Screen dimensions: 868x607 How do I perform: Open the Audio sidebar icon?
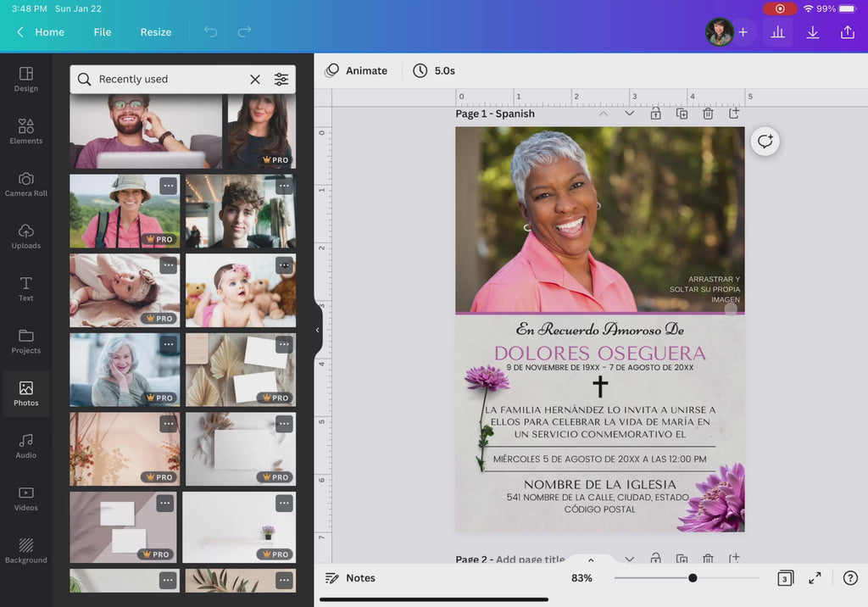pyautogui.click(x=26, y=447)
